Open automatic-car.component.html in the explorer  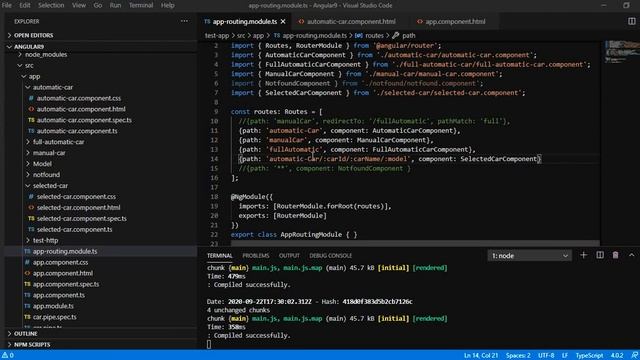click(x=81, y=109)
